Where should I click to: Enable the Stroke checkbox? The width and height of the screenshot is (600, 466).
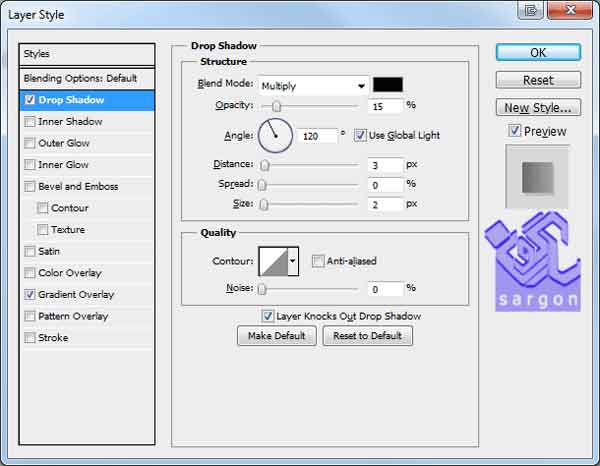[x=29, y=337]
